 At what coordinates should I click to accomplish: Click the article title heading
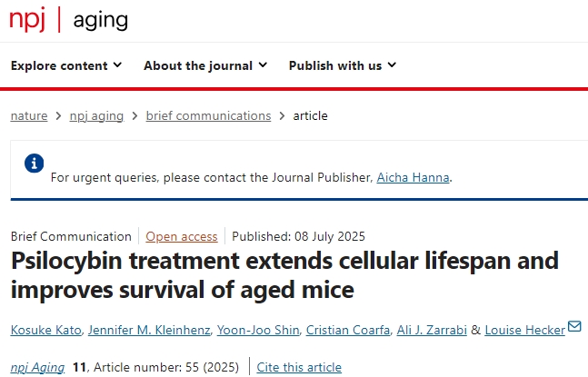(284, 275)
